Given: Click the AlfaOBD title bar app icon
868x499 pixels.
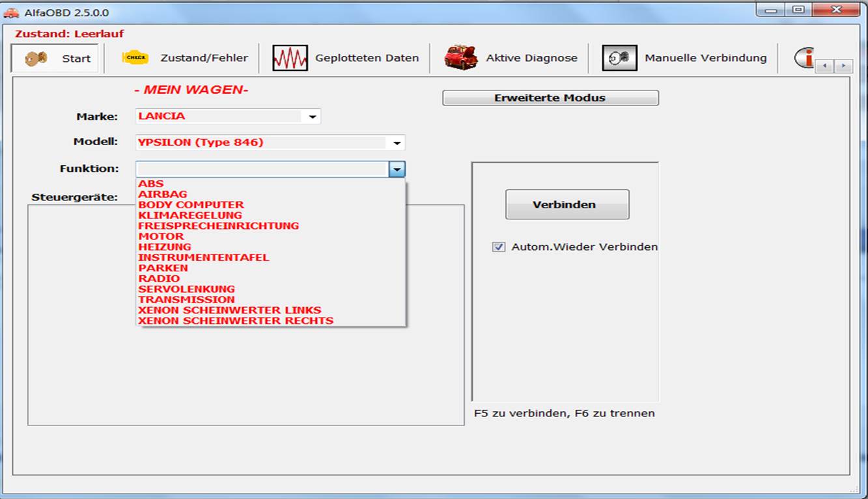Looking at the screenshot, I should [11, 13].
